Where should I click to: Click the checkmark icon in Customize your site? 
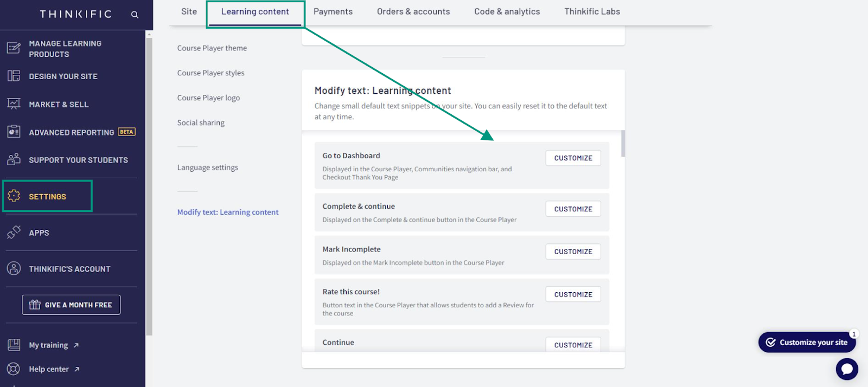[x=770, y=343]
